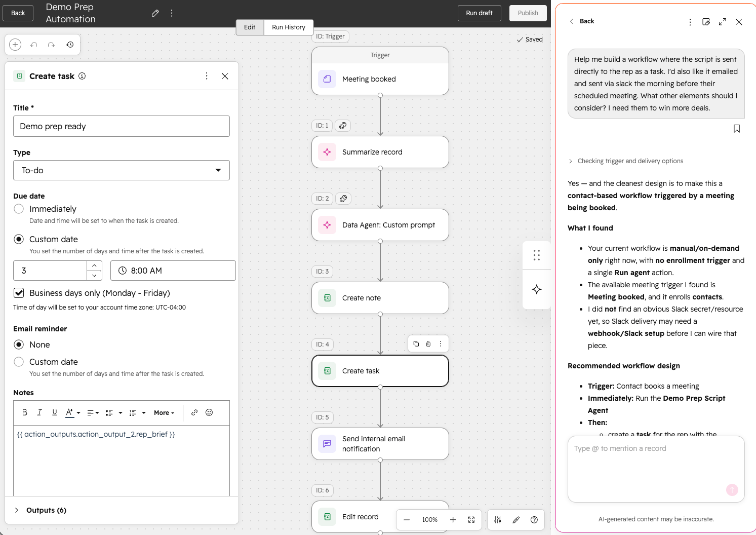756x535 pixels.
Task: Go Back in the assistant panel
Action: (x=582, y=21)
